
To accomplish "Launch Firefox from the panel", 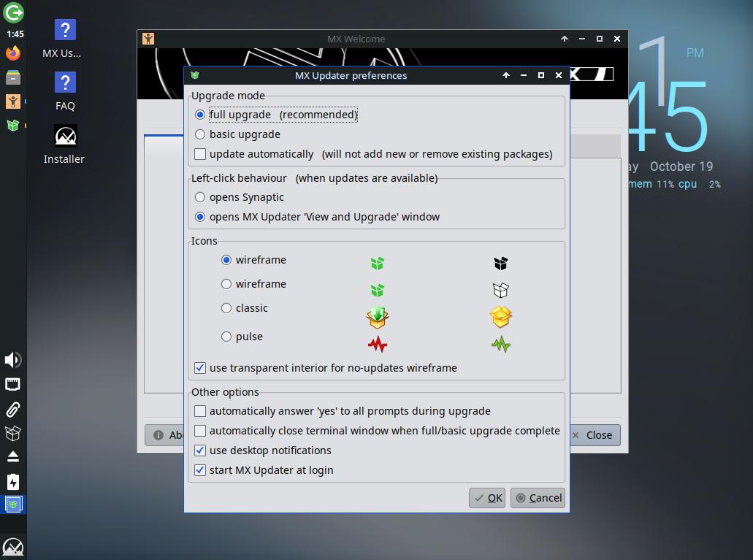I will tap(13, 53).
